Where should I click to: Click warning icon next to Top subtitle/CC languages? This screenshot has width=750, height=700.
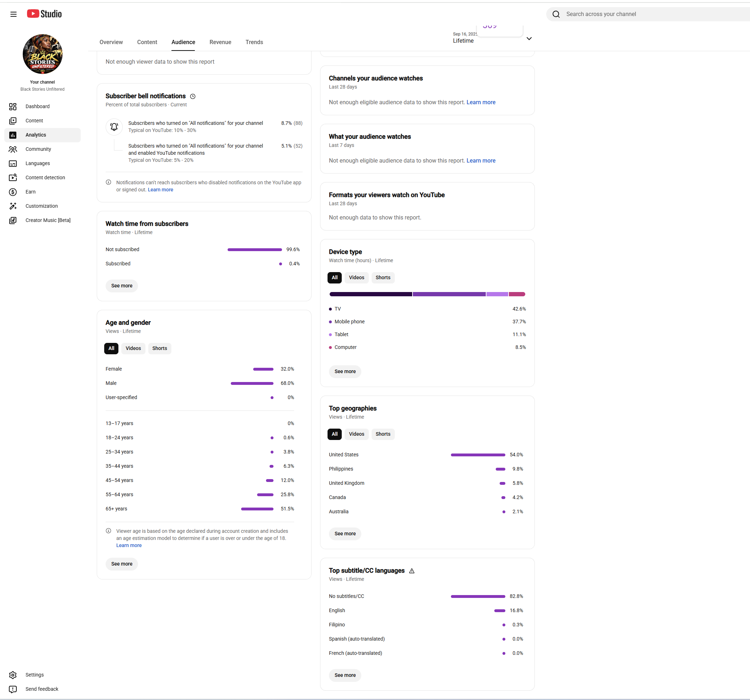pos(411,571)
